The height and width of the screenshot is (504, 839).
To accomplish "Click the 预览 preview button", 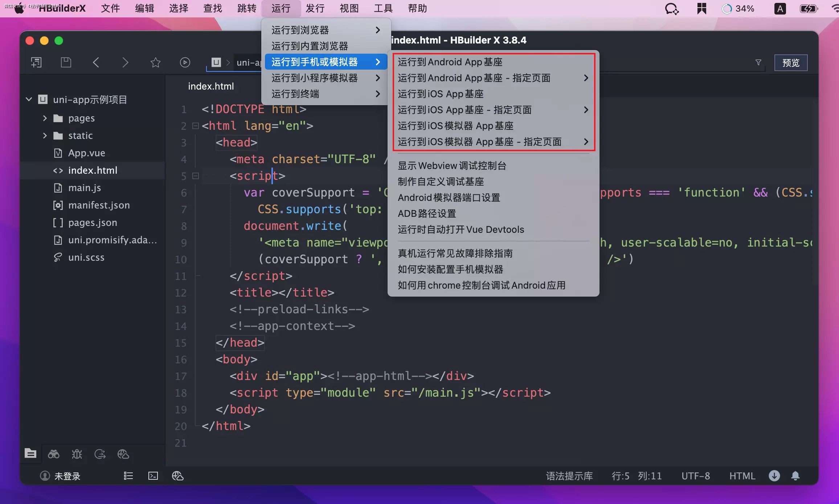I will pyautogui.click(x=791, y=63).
